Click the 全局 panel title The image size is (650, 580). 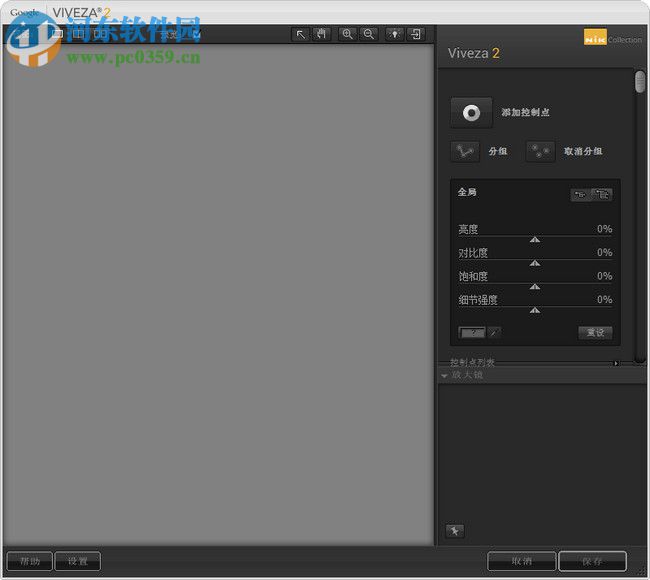(467, 192)
